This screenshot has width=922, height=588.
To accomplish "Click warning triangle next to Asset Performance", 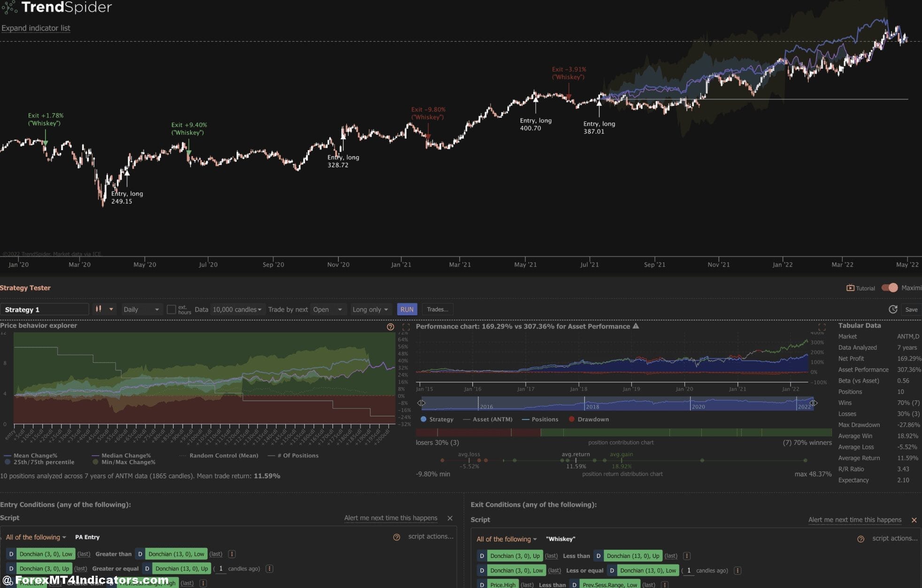I will (636, 326).
